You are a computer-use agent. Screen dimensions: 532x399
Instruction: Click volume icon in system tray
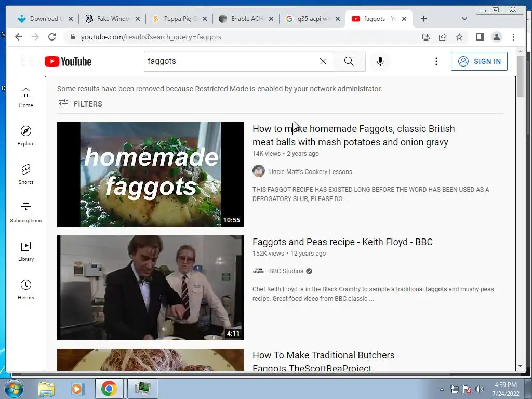pos(480,389)
